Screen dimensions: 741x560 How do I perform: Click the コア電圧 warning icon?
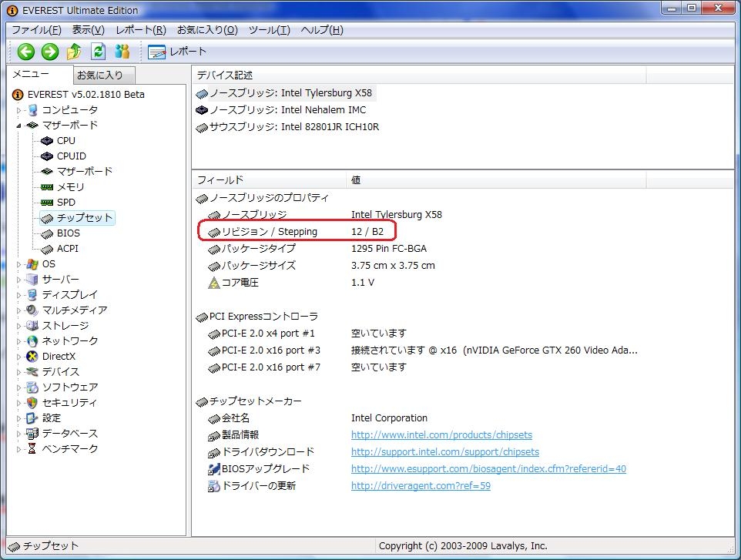[213, 283]
